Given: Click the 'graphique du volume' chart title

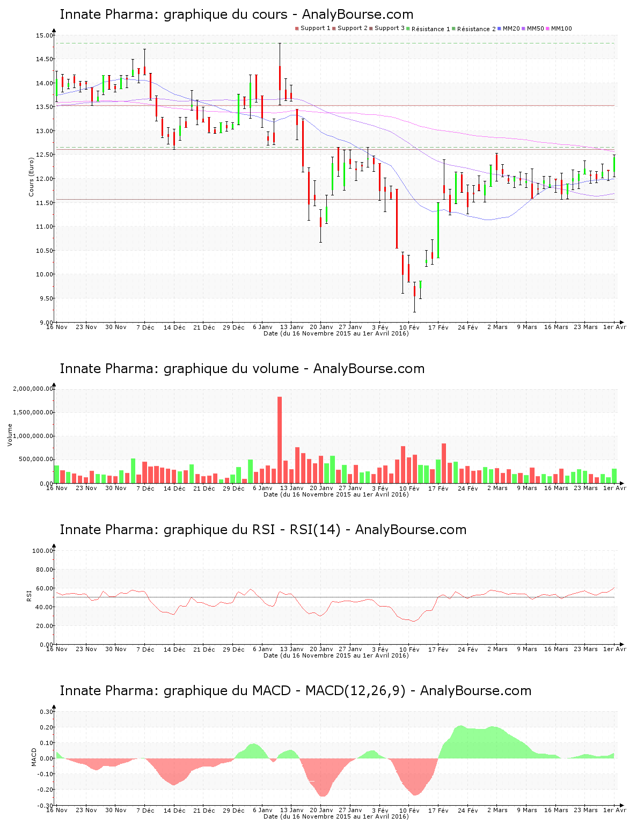Looking at the screenshot, I should (242, 369).
